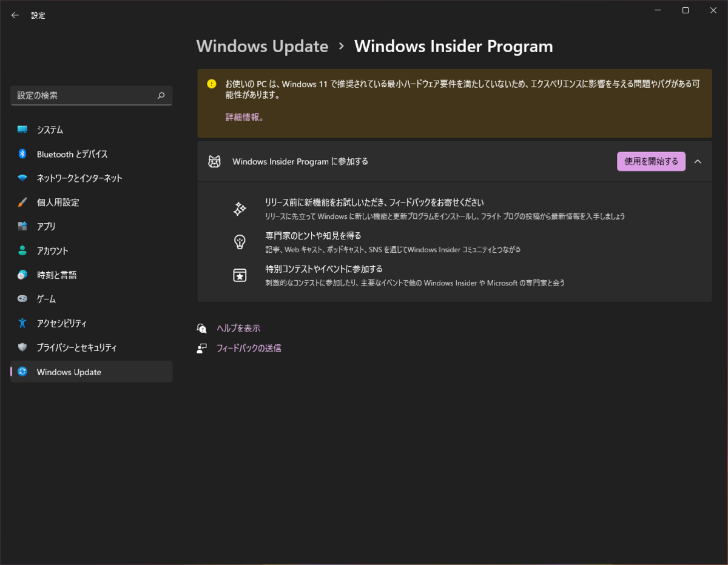The image size is (728, 565).
Task: Click the 個人用設定 paintbrush icon
Action: (x=22, y=202)
